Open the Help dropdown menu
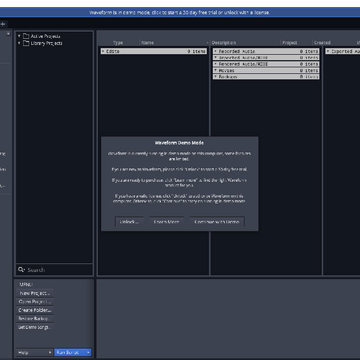The image size is (360, 360). tap(34, 352)
